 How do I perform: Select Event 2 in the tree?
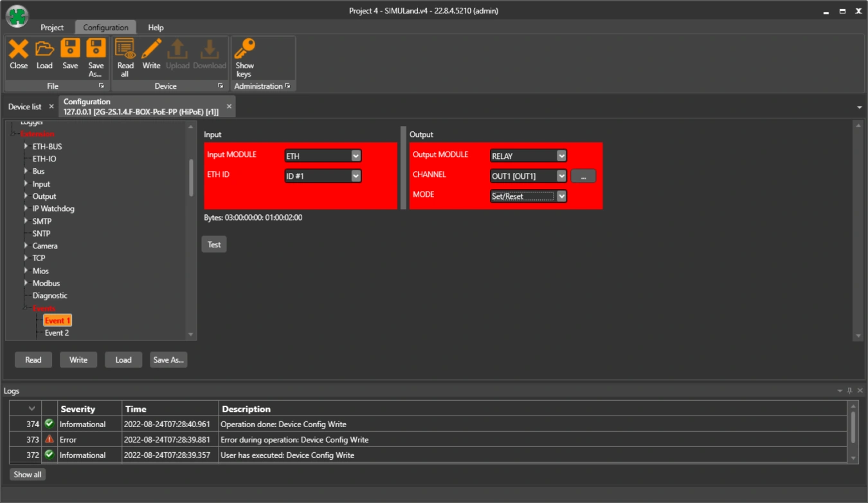(57, 333)
